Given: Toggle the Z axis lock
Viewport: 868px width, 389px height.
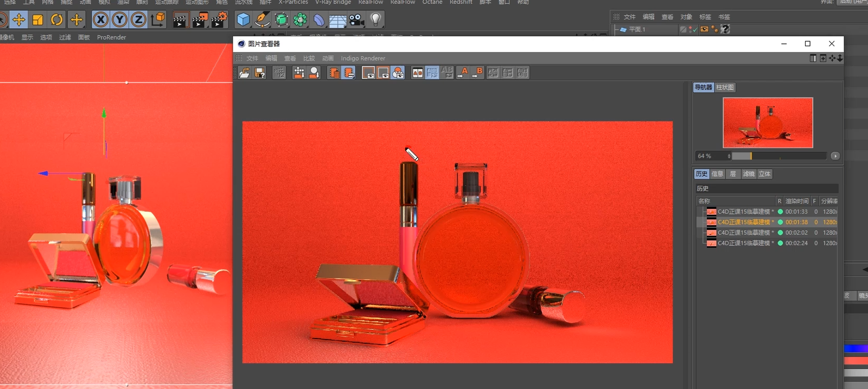Looking at the screenshot, I should pyautogui.click(x=138, y=20).
